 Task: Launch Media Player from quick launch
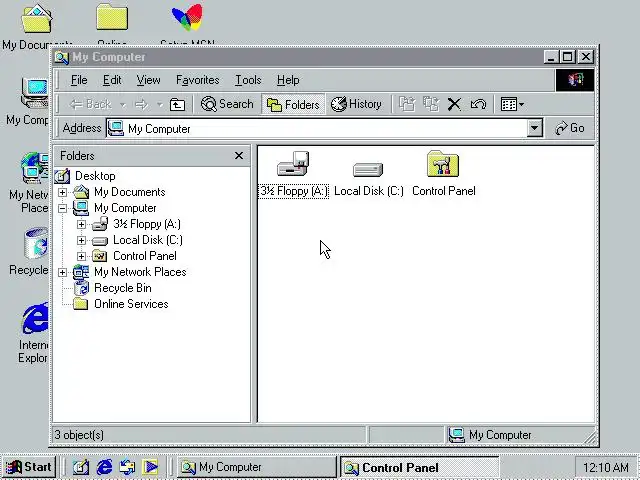(x=150, y=467)
